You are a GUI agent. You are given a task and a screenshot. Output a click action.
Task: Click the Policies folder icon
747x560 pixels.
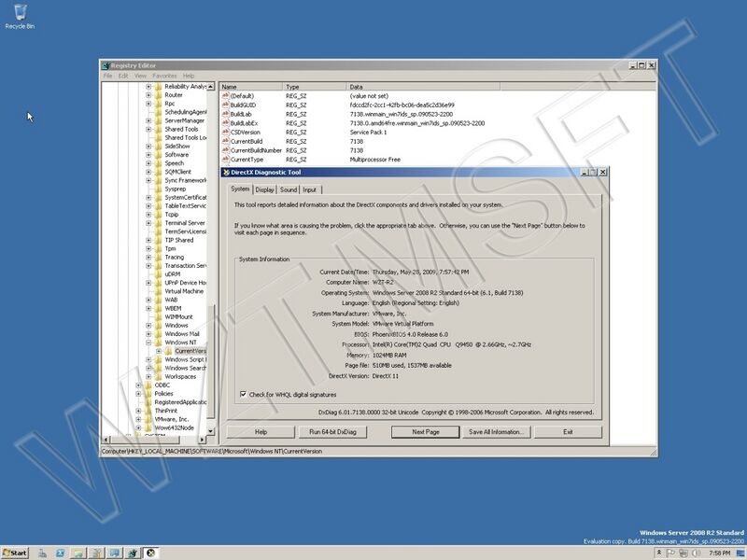(x=148, y=393)
